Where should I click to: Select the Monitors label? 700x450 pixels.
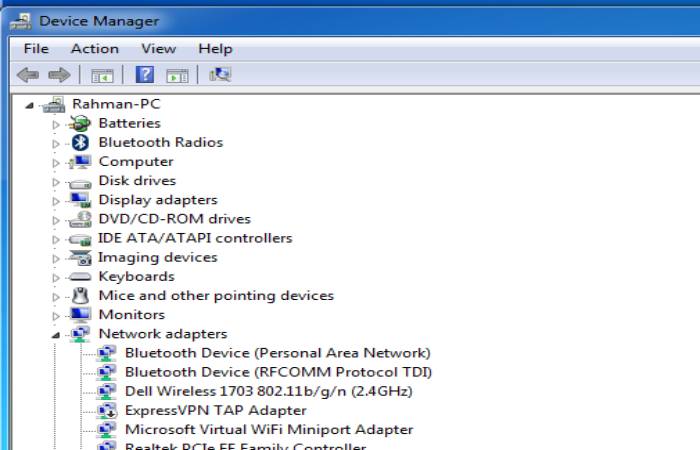(132, 315)
